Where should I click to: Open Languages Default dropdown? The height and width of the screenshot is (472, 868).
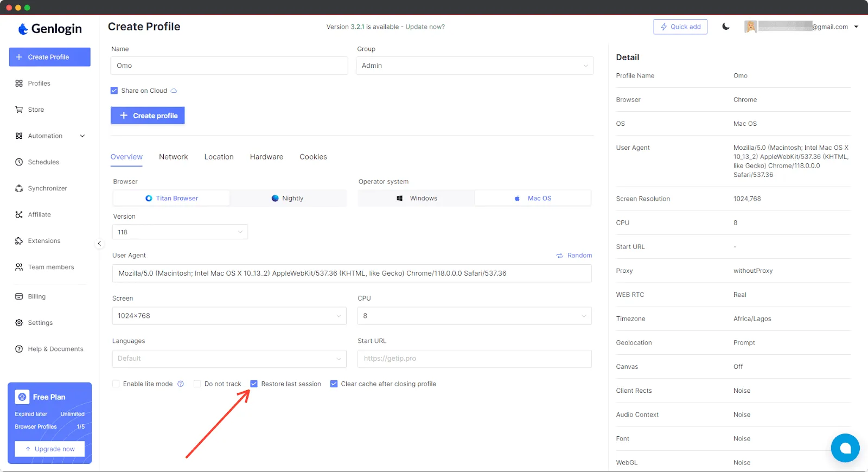tap(229, 359)
